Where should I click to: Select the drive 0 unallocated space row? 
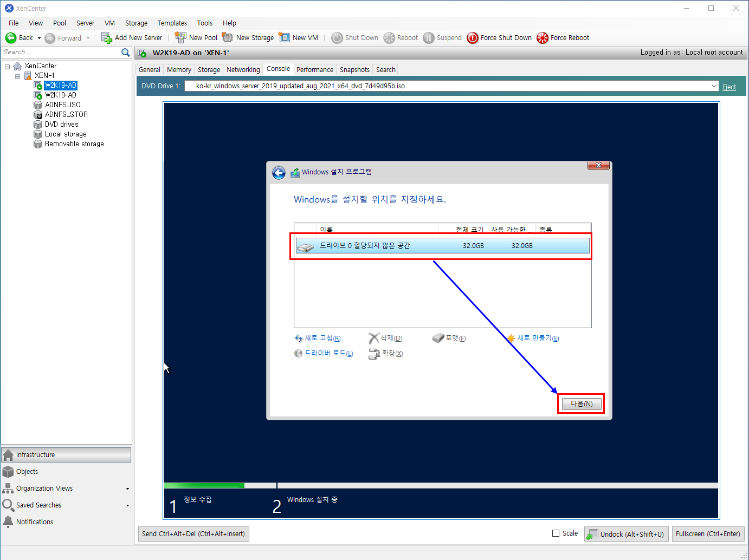pos(442,246)
